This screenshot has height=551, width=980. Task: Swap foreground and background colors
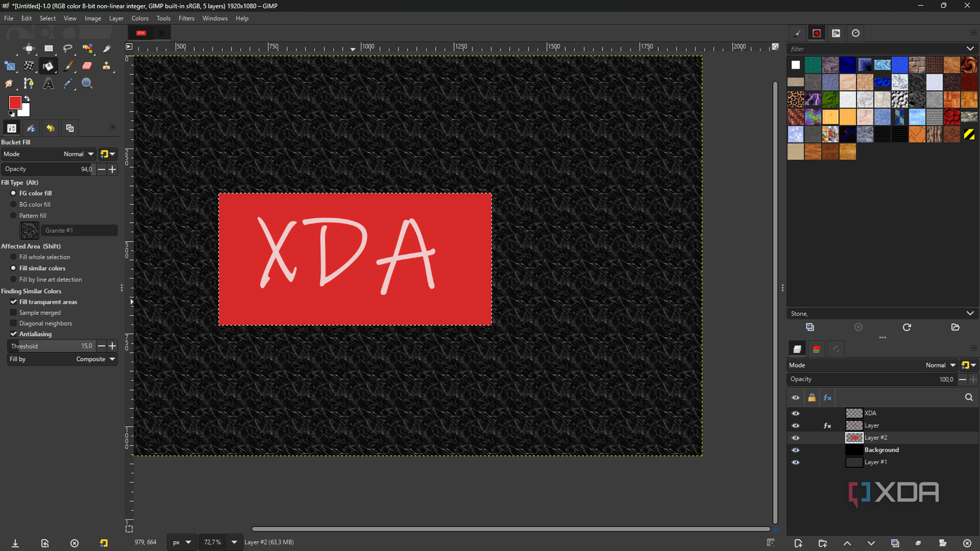[27, 99]
